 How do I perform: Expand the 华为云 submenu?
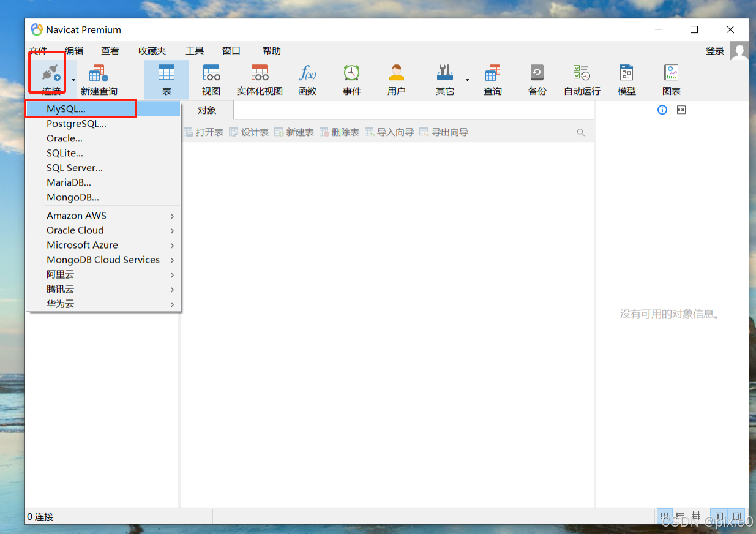(103, 304)
